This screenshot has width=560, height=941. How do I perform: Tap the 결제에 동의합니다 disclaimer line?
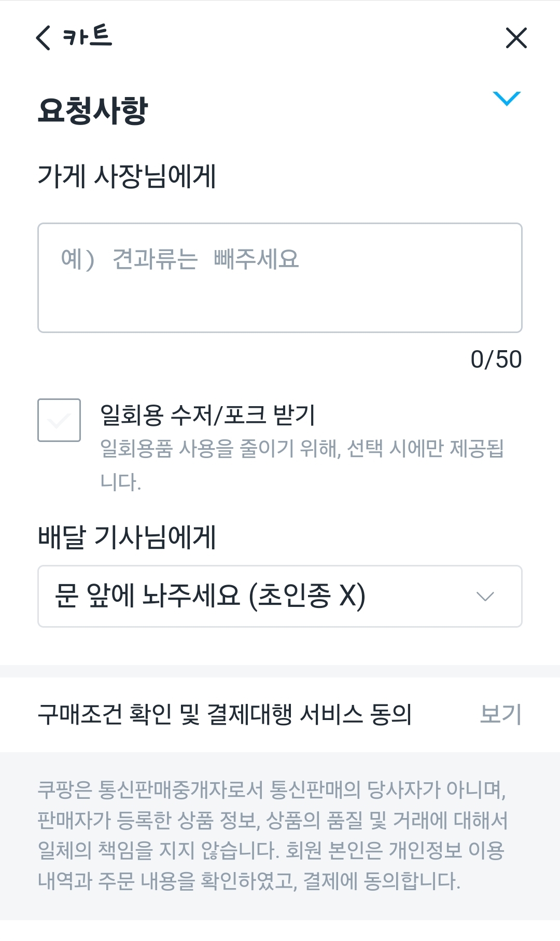point(249,881)
